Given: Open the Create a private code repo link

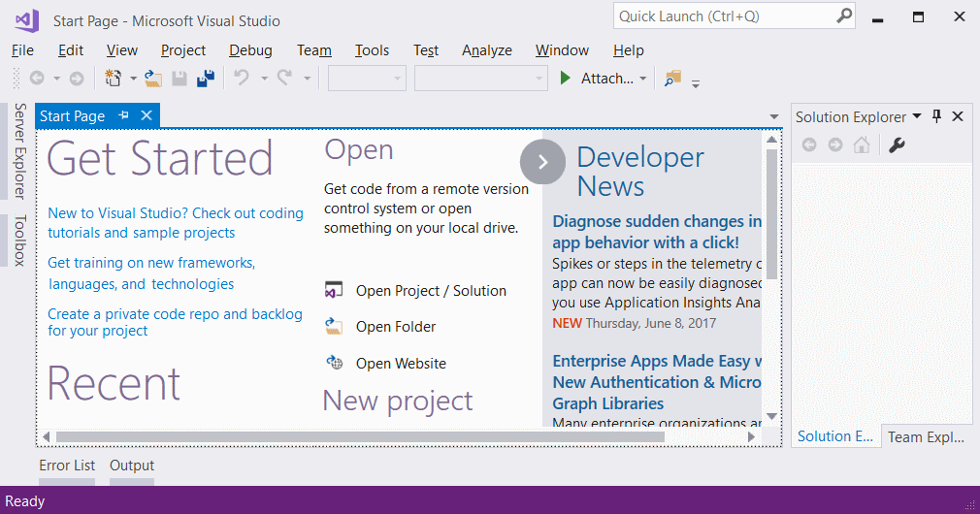Looking at the screenshot, I should pos(175,322).
